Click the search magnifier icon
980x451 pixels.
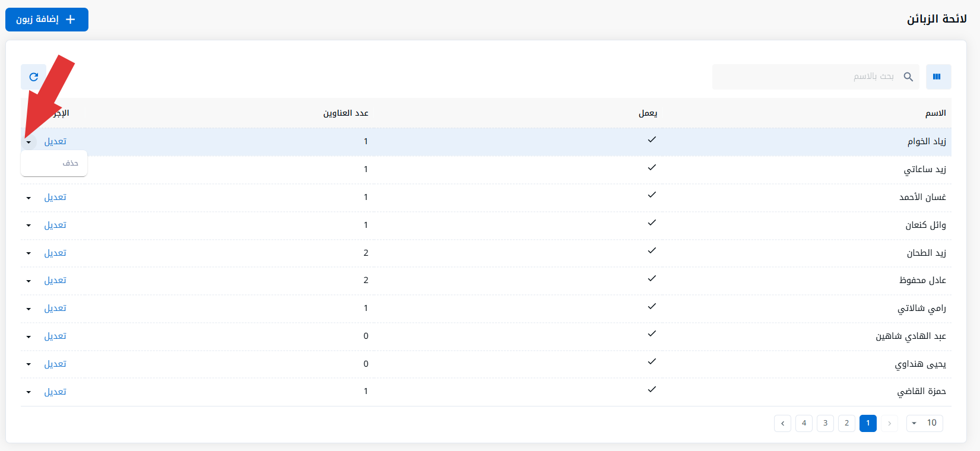point(908,77)
